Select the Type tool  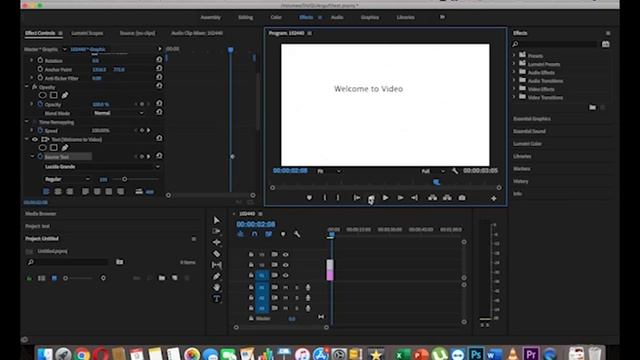pyautogui.click(x=216, y=299)
